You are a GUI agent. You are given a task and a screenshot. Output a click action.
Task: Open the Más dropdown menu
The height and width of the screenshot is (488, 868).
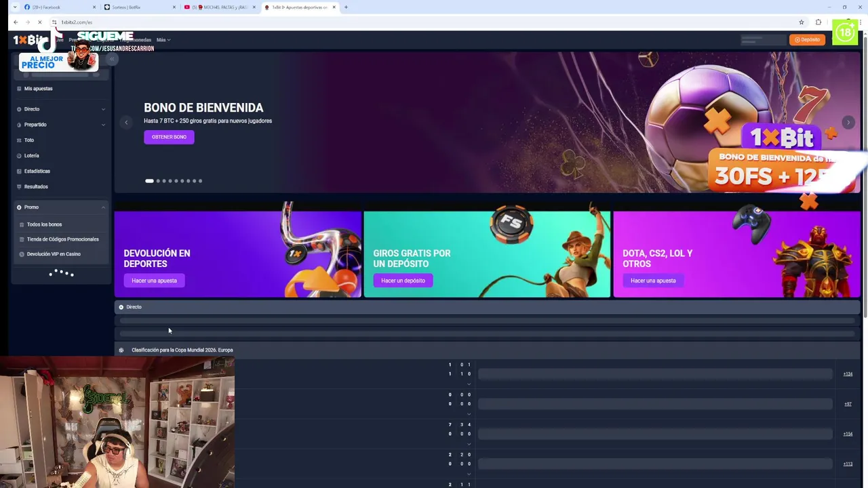point(163,40)
